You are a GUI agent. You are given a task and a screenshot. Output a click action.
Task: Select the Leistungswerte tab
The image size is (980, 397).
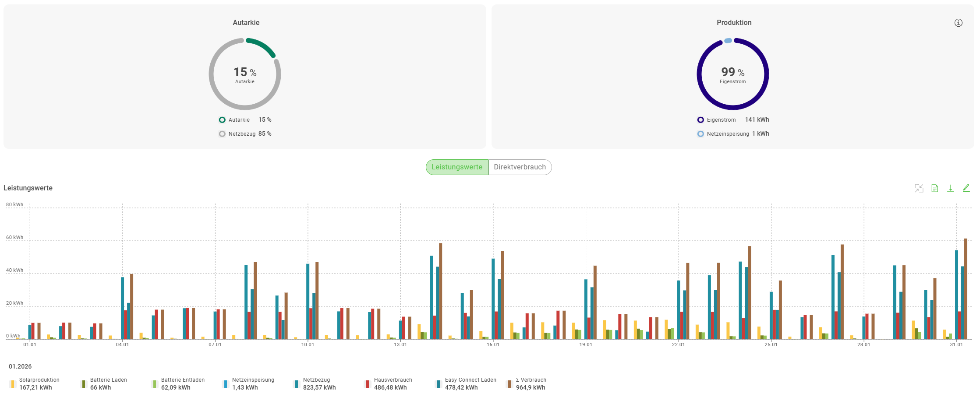457,167
